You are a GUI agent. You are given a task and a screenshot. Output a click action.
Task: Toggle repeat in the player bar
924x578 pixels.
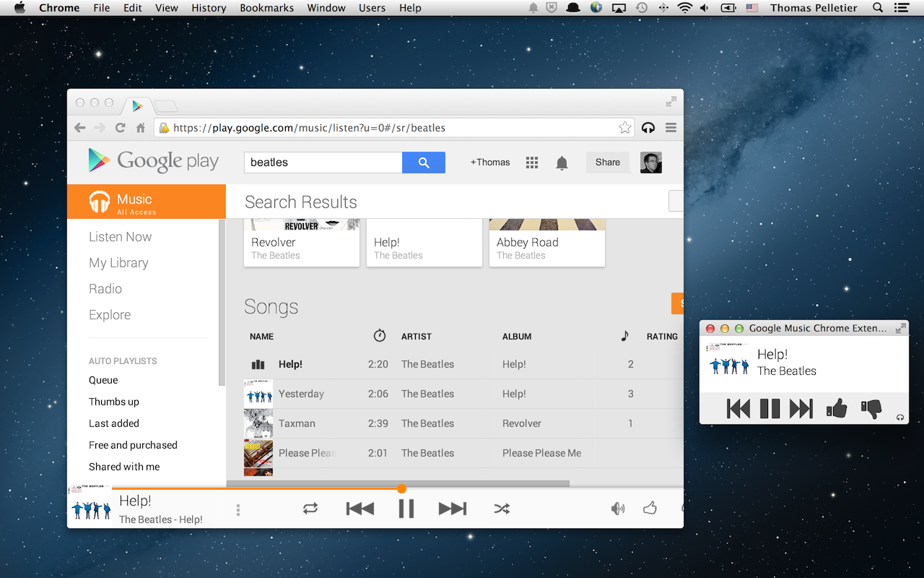(310, 509)
